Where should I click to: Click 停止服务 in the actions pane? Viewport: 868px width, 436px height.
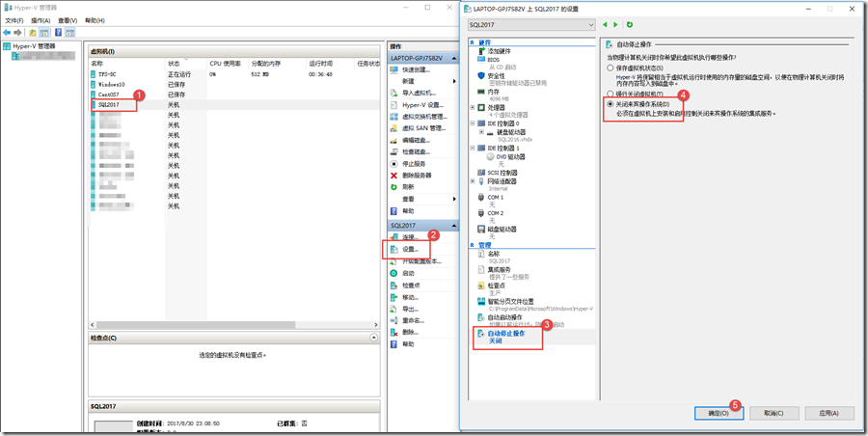[x=414, y=164]
